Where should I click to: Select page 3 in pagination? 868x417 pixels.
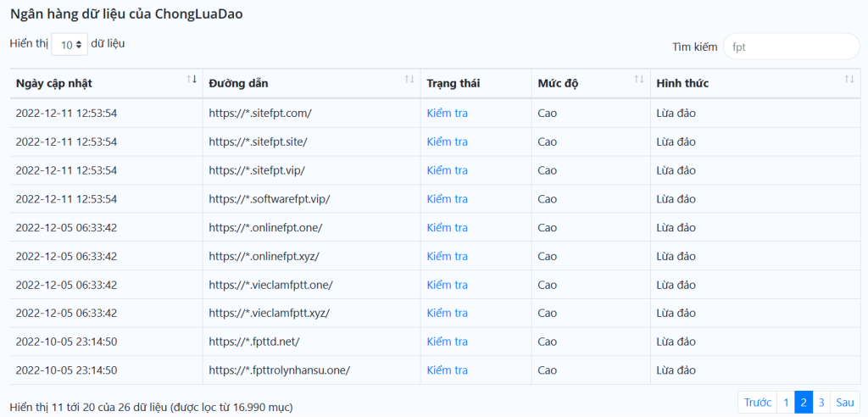(x=821, y=402)
